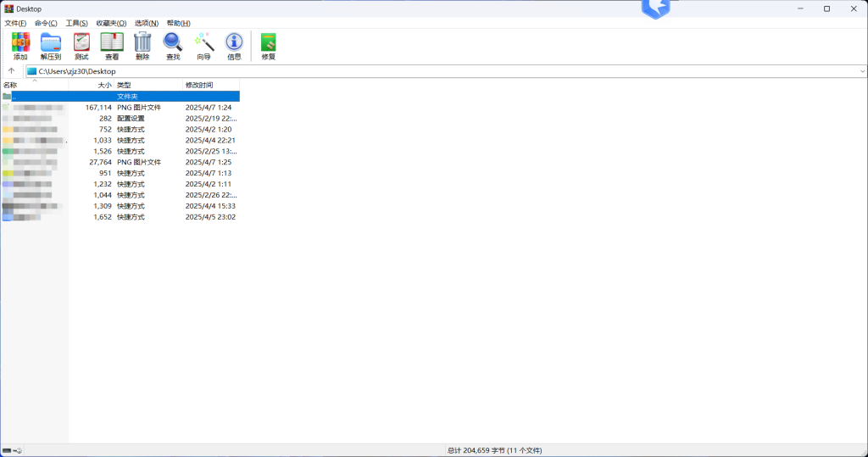Screen dimensions: 868x457
Task: Click the date 2025/4/4 15:33
Action: [x=210, y=206]
